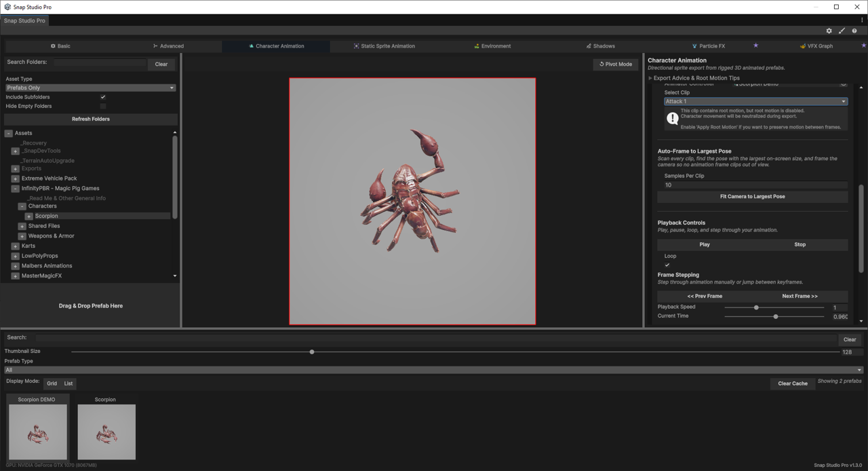Clear the folder search field
The height and width of the screenshot is (471, 868).
161,64
